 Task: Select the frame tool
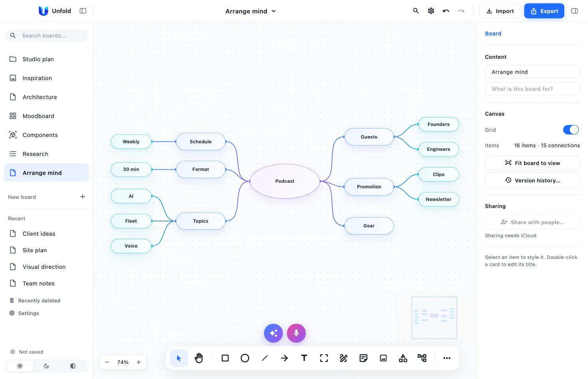coord(324,358)
